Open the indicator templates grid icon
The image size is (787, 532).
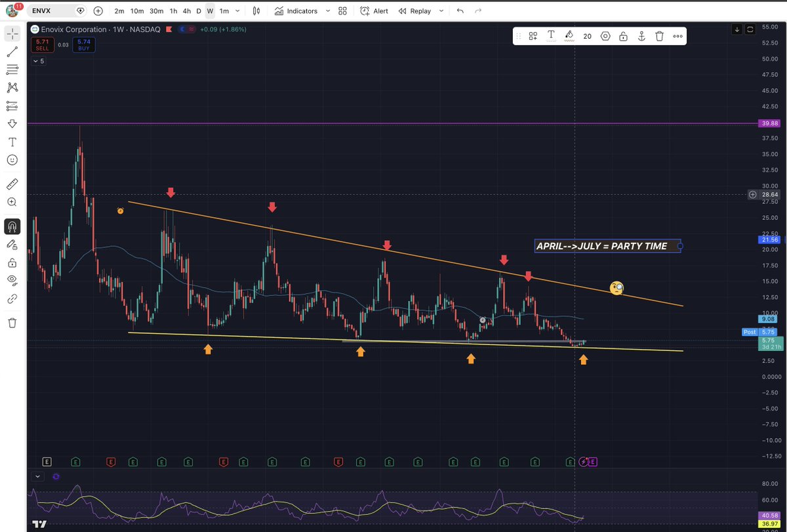point(342,11)
